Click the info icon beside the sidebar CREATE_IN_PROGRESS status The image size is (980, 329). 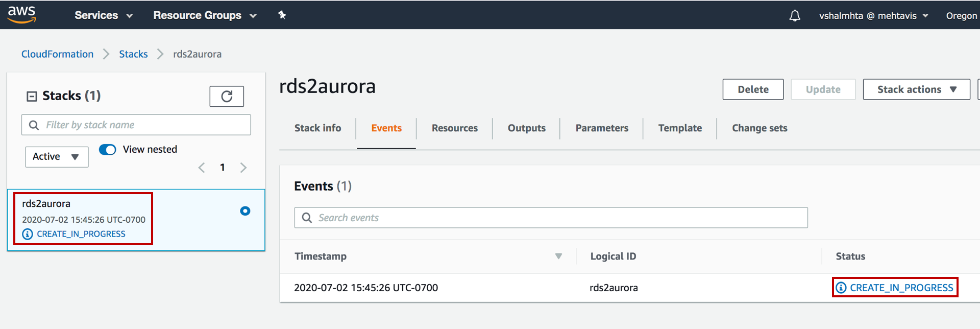pos(28,234)
